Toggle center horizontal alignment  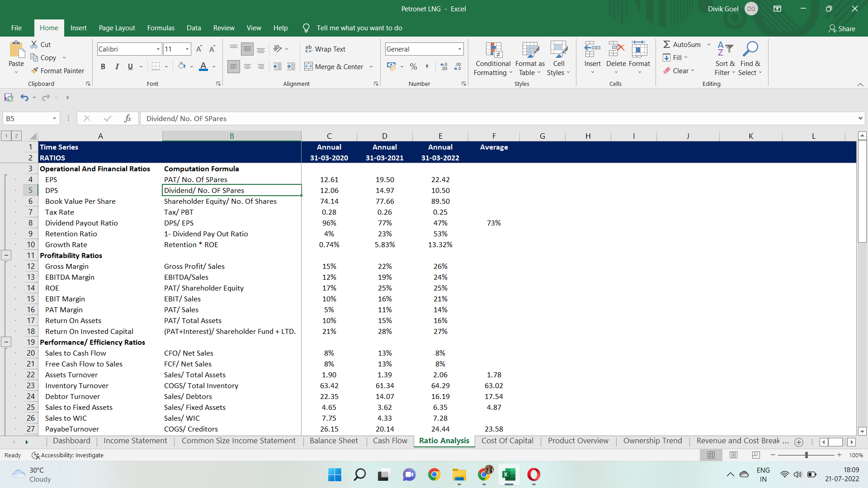tap(247, 66)
